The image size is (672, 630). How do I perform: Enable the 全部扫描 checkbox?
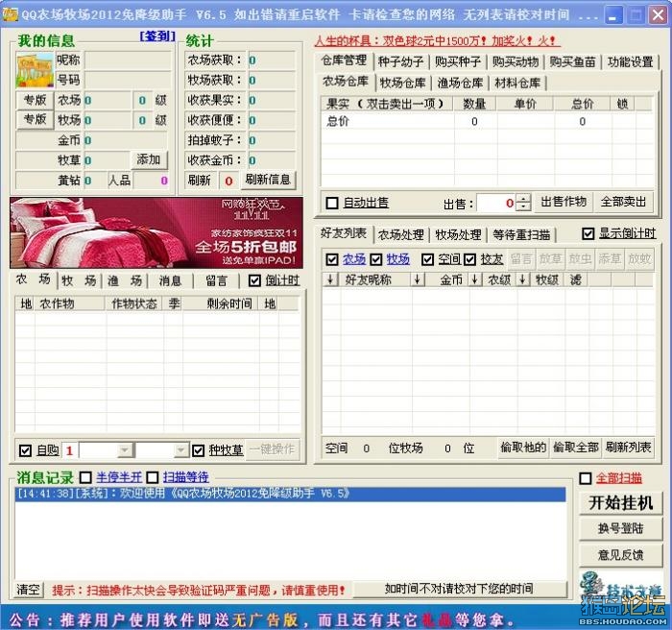[586, 478]
